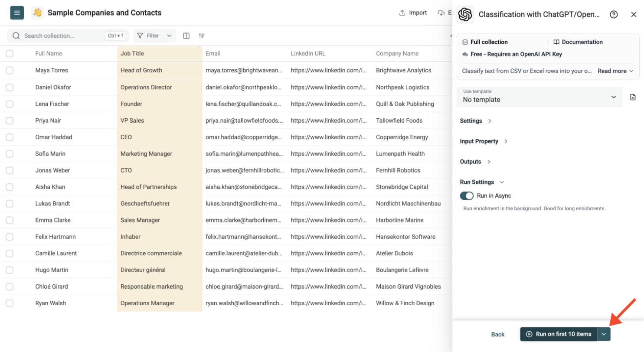Screen dimensions: 644x352
Task: Toggle the Run in Async switch
Action: pyautogui.click(x=467, y=196)
